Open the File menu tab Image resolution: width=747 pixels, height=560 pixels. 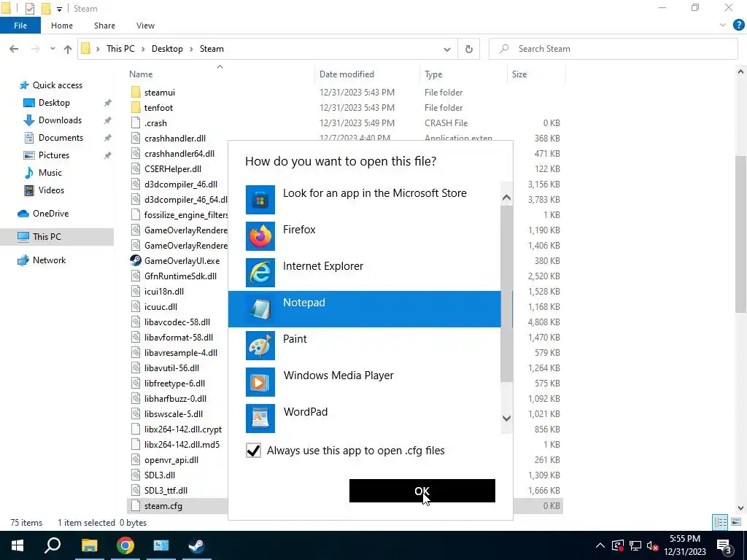click(x=20, y=26)
